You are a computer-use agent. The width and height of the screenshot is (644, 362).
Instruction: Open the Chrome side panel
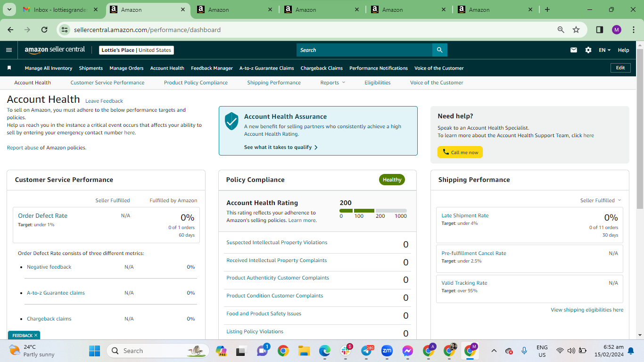[x=600, y=30]
